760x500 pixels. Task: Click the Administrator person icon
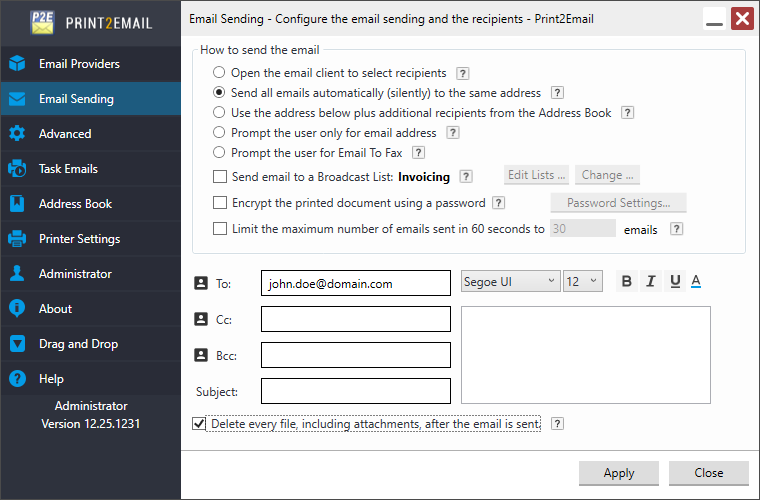click(17, 273)
